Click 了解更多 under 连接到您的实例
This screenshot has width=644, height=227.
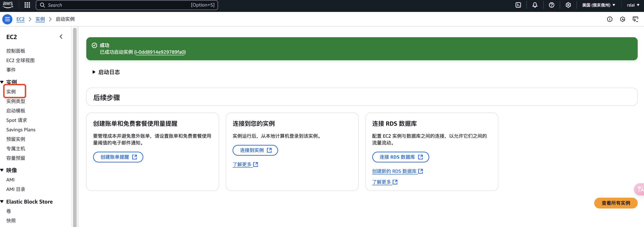(245, 164)
